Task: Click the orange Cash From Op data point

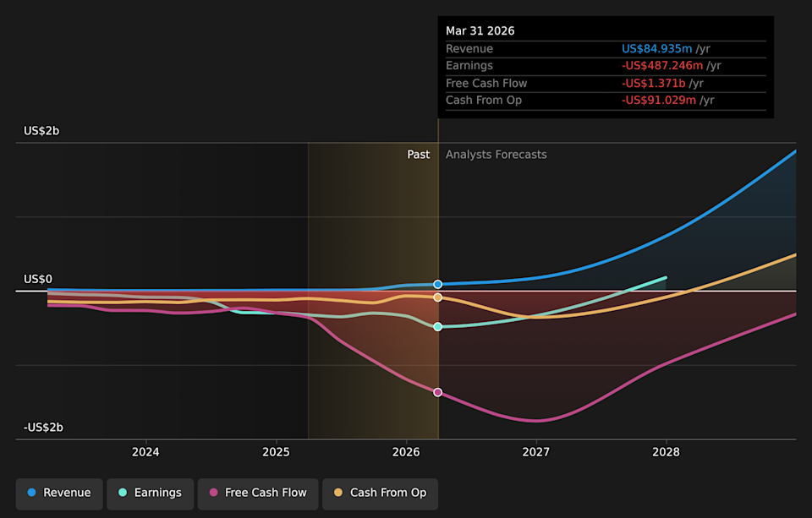Action: (437, 297)
